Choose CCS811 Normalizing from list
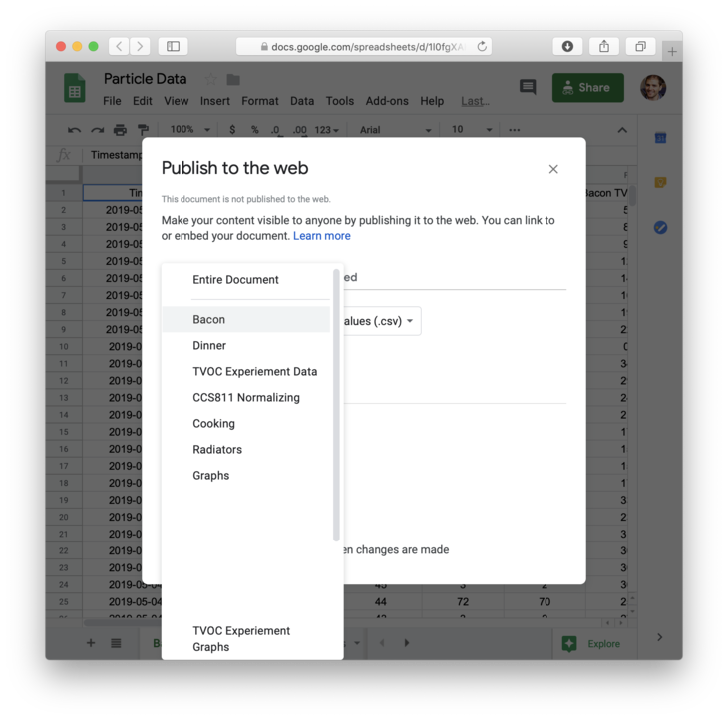The image size is (728, 720). [246, 398]
